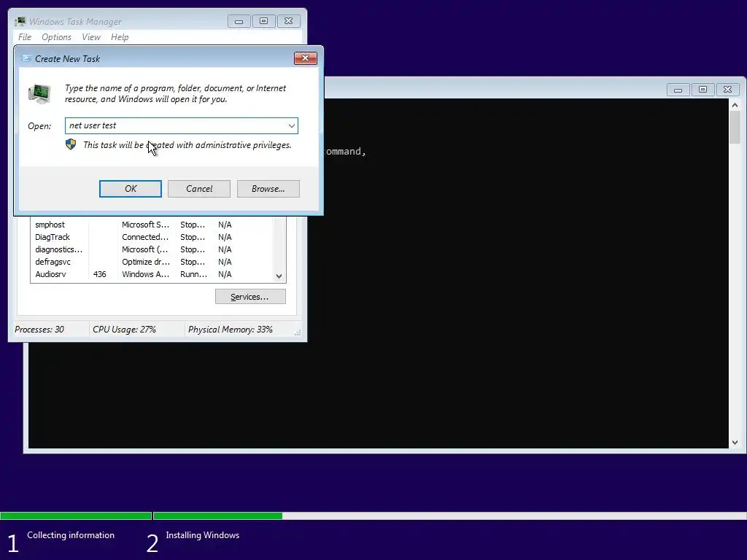Image resolution: width=747 pixels, height=560 pixels.
Task: Click Processes: 30 status entry
Action: [39, 330]
